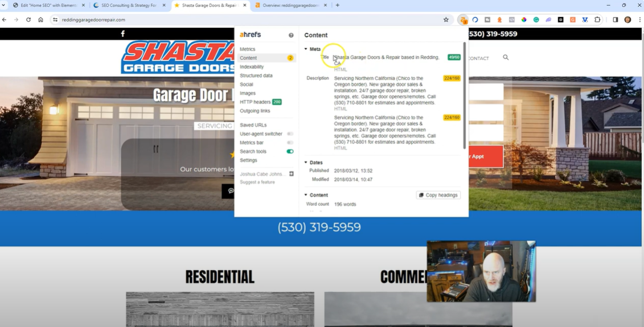The height and width of the screenshot is (327, 644).
Task: Click the purple ghost extension icon
Action: click(548, 20)
